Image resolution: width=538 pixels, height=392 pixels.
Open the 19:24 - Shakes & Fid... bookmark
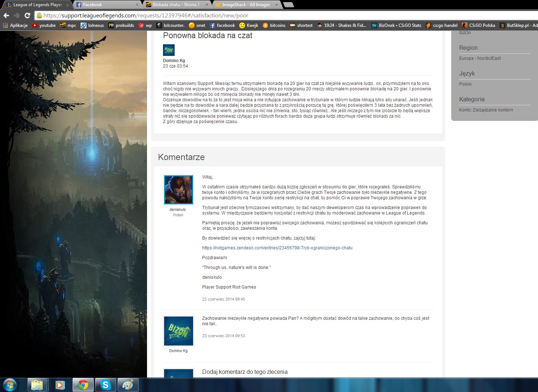pos(342,25)
